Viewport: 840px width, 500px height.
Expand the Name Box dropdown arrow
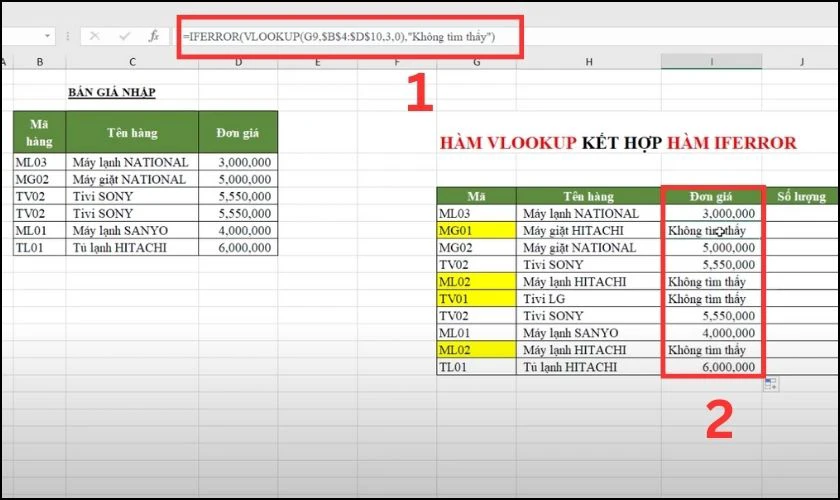[47, 36]
